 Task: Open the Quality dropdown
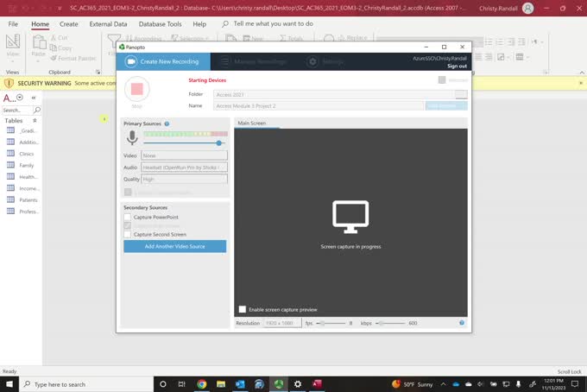point(184,180)
